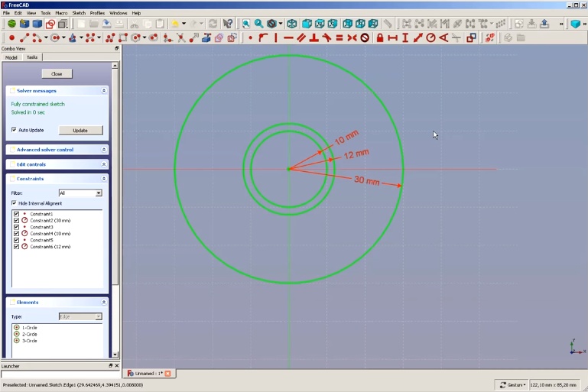Apply the Symmetric constraint
The image size is (588, 392).
tap(352, 38)
